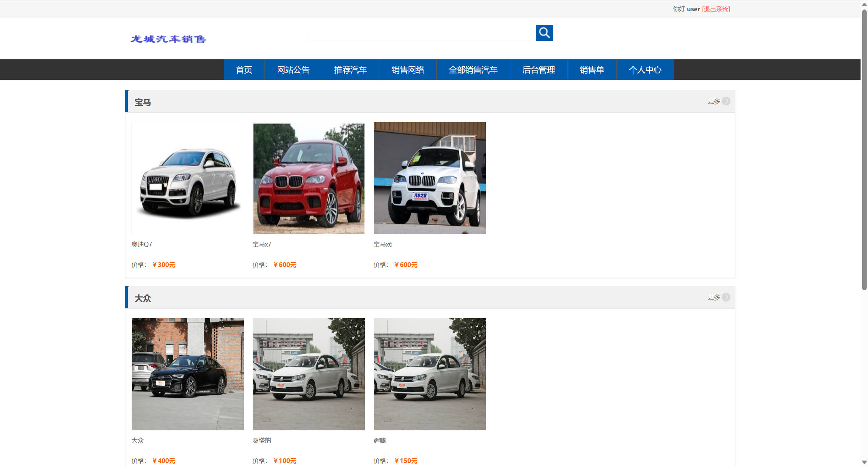Click the white 宝马x6 car photo
Screen dimensions: 868x466
pos(430,178)
